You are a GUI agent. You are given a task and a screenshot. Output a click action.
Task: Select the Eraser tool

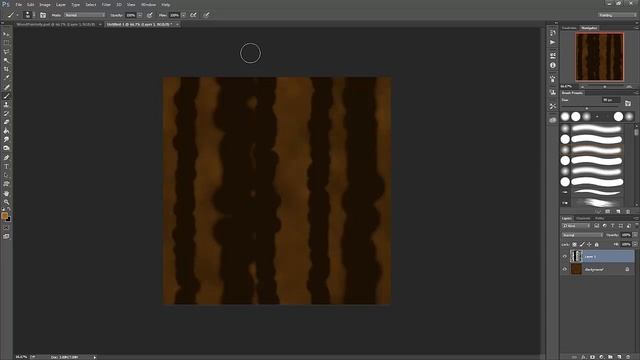(x=6, y=122)
